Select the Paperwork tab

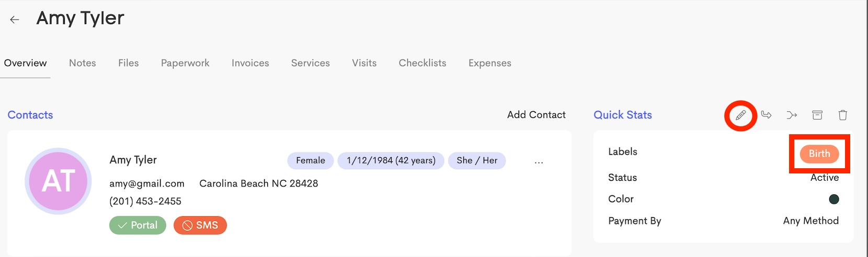pyautogui.click(x=185, y=63)
